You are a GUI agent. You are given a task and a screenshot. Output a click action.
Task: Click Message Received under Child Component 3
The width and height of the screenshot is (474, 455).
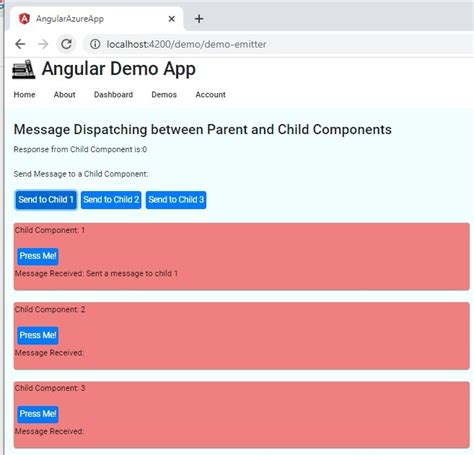(x=49, y=431)
